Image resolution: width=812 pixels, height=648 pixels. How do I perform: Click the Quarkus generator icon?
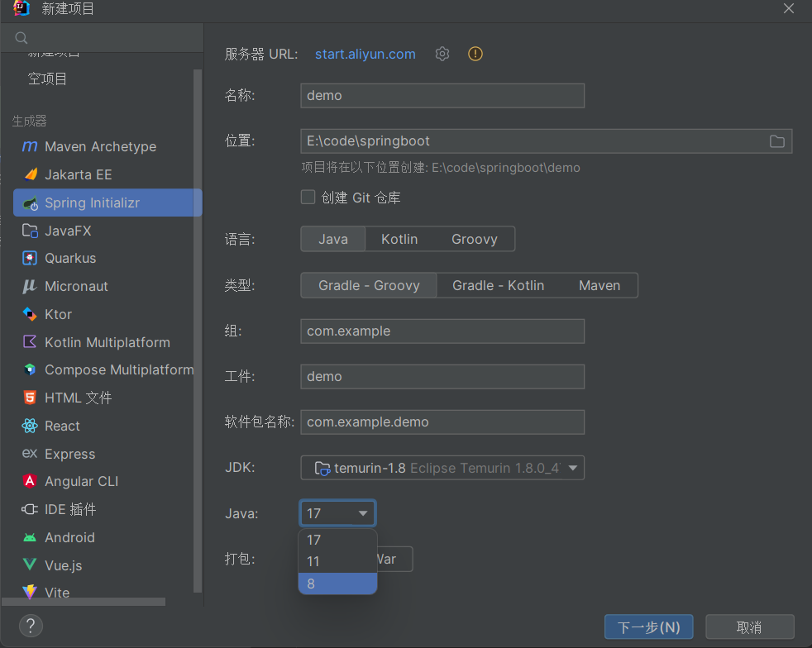tap(30, 258)
